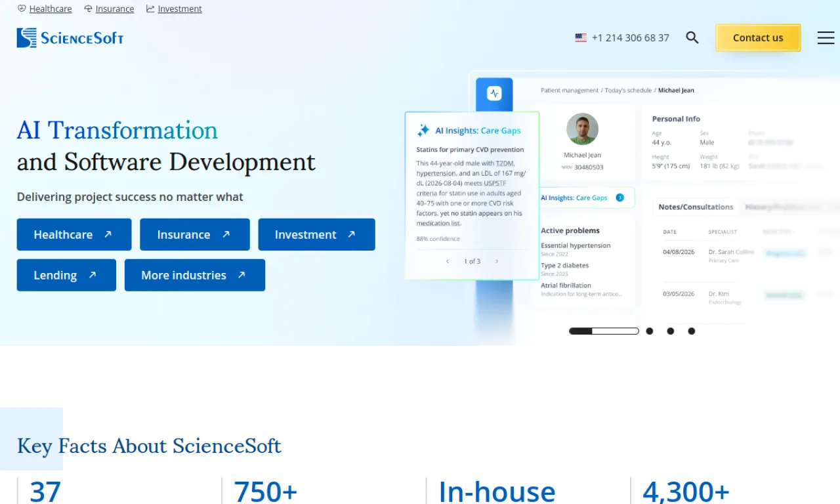Click the active slide progress indicator
840x504 pixels.
(604, 331)
